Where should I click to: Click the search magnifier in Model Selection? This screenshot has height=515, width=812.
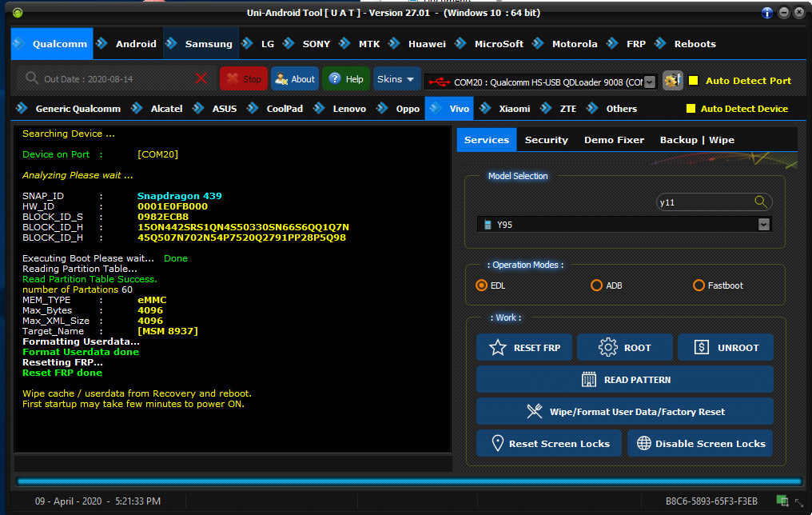(x=761, y=202)
